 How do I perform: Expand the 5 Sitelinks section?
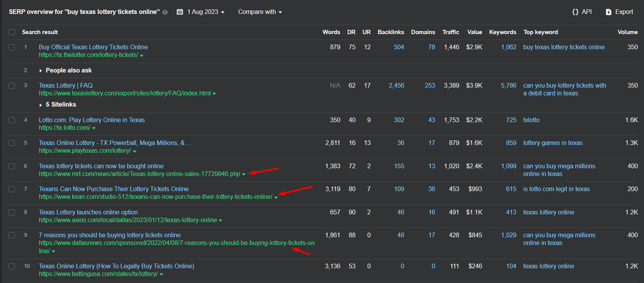[58, 105]
